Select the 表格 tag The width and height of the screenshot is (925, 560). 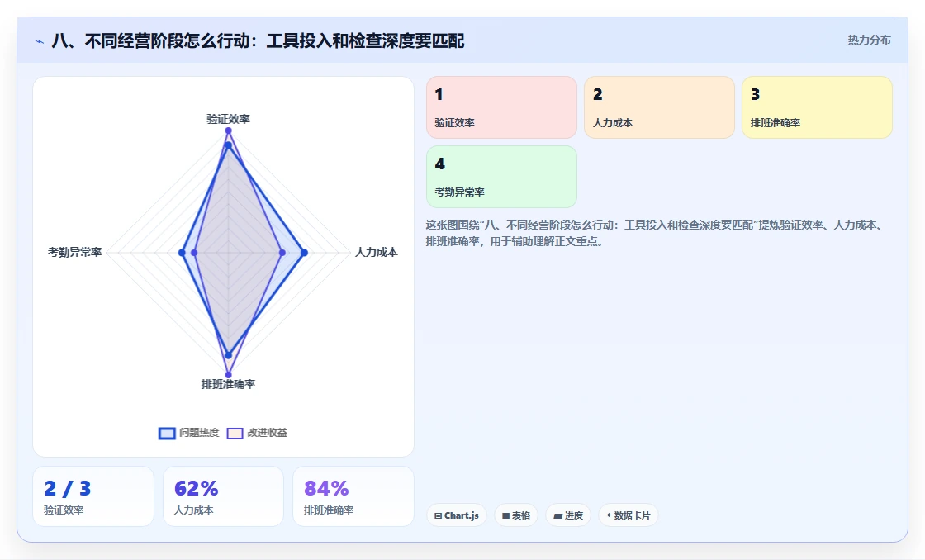coord(516,515)
